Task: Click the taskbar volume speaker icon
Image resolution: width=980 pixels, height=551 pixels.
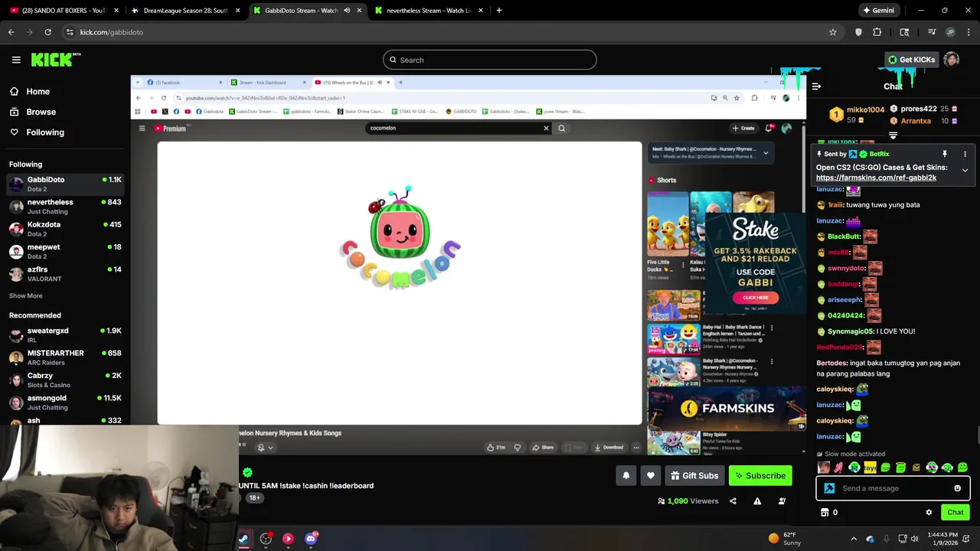Action: [x=915, y=539]
